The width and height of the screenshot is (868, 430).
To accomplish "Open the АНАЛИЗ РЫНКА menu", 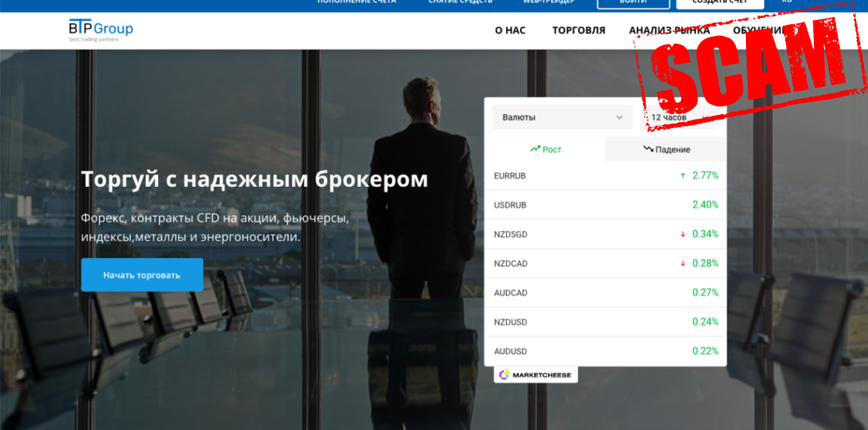I will pyautogui.click(x=669, y=30).
